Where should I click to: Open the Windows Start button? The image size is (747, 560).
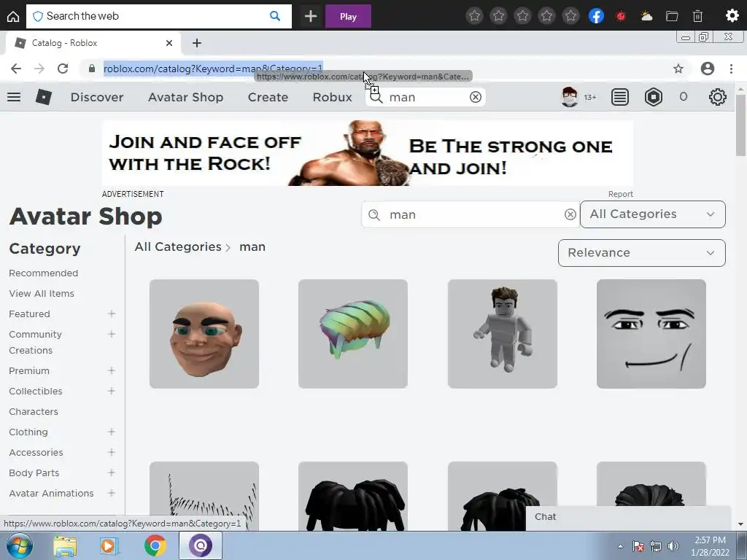(19, 545)
